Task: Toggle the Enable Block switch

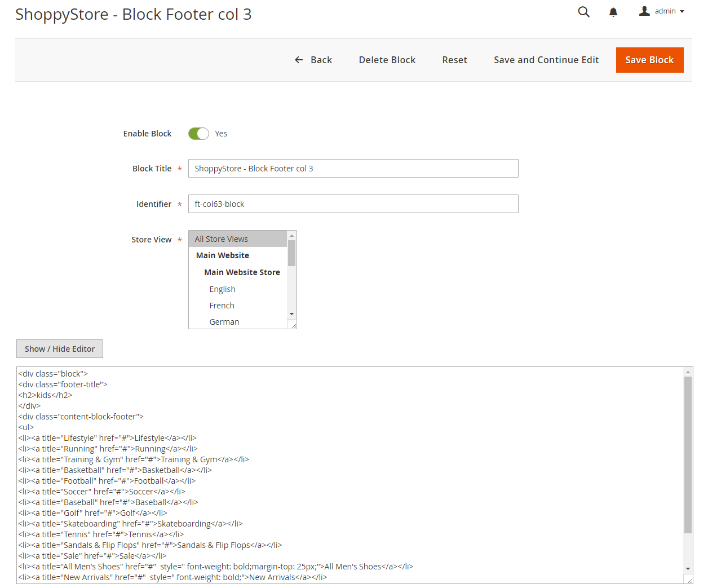Action: [198, 134]
